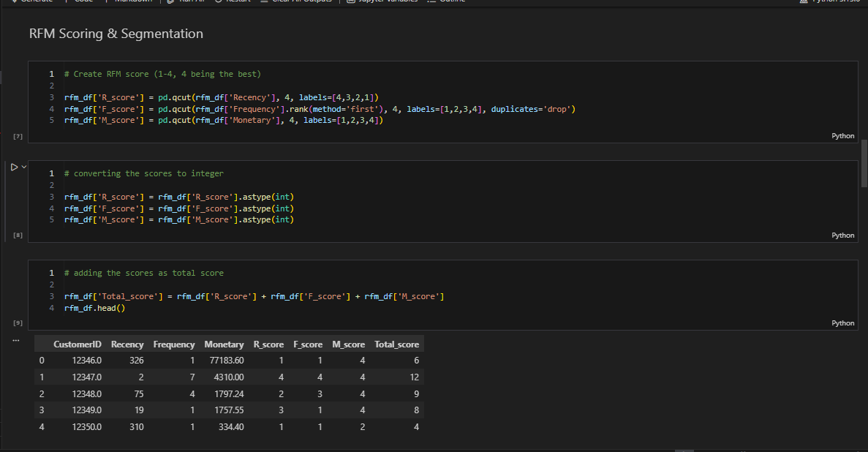Click the execution counter [7]
Screen dimensions: 868x452
[x=17, y=135]
